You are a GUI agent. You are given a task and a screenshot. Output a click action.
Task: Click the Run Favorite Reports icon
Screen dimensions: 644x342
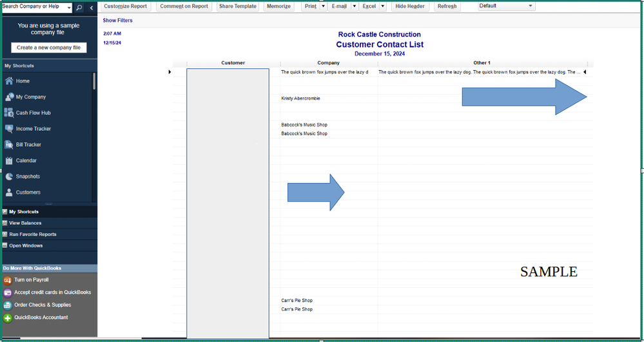(5, 234)
